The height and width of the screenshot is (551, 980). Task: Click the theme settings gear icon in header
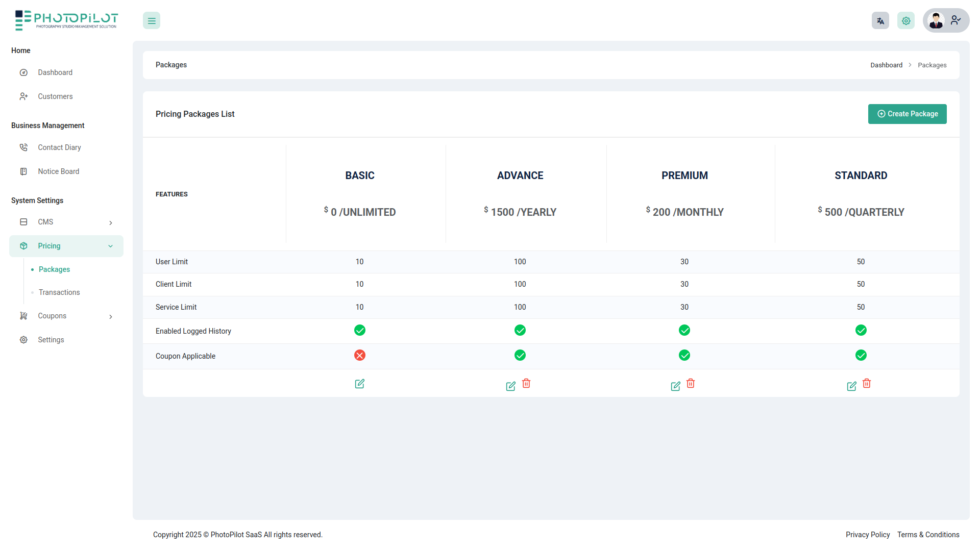(905, 21)
